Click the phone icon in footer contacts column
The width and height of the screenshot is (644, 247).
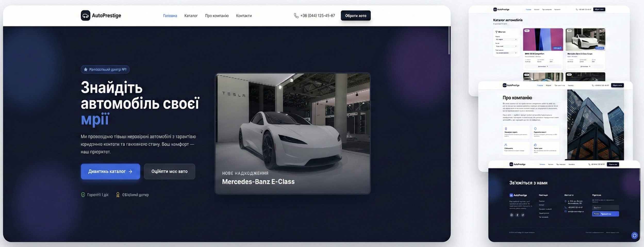[565, 207]
